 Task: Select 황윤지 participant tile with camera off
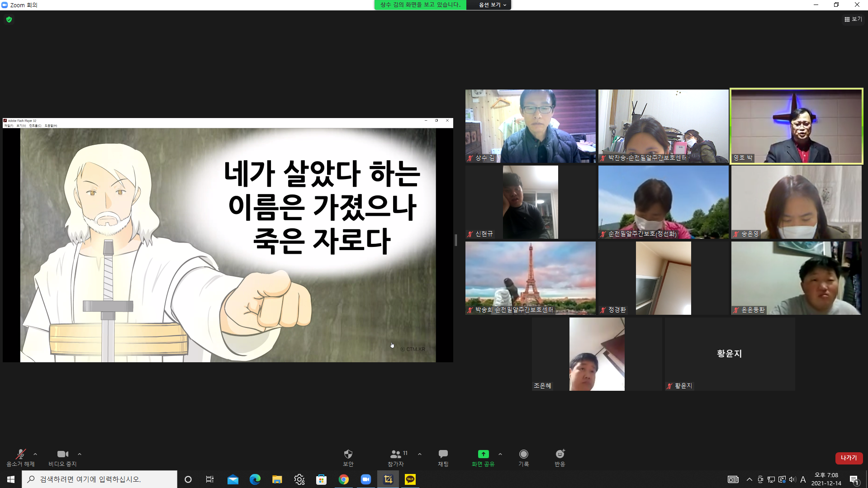[730, 354]
